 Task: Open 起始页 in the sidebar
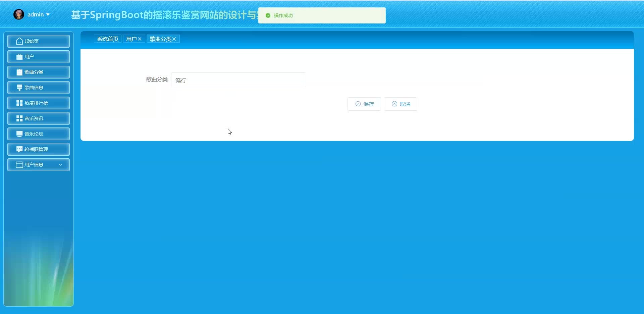(39, 41)
